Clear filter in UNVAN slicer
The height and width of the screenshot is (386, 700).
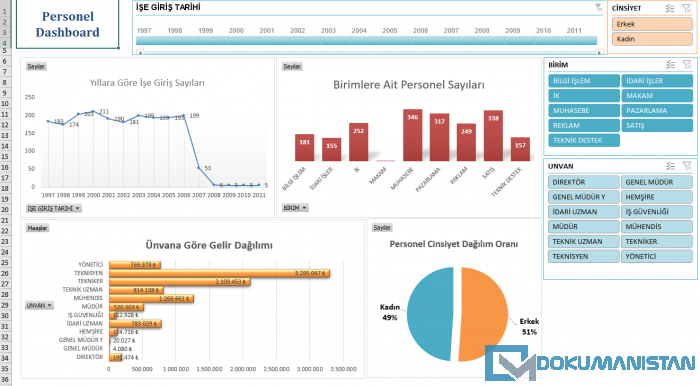point(687,166)
